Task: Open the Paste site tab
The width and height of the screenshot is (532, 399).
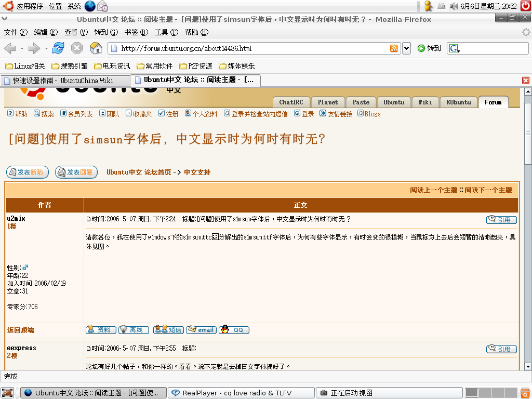Action: coord(361,102)
